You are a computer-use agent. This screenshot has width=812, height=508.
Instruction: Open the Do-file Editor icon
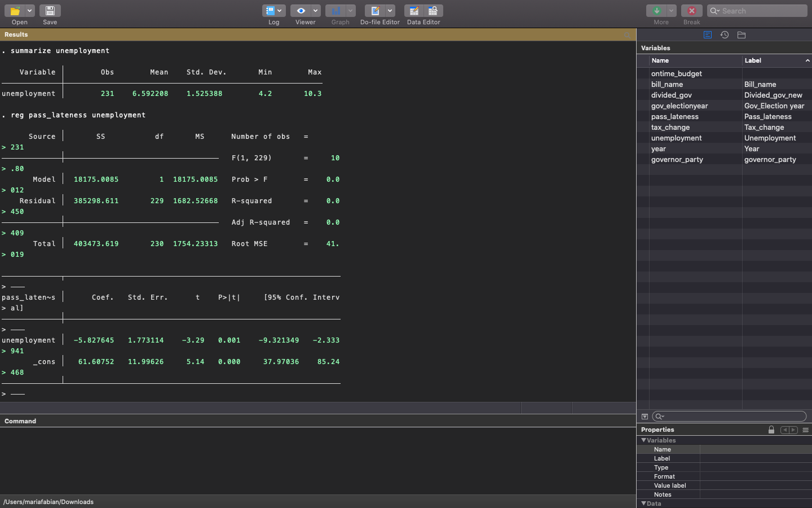(x=375, y=11)
